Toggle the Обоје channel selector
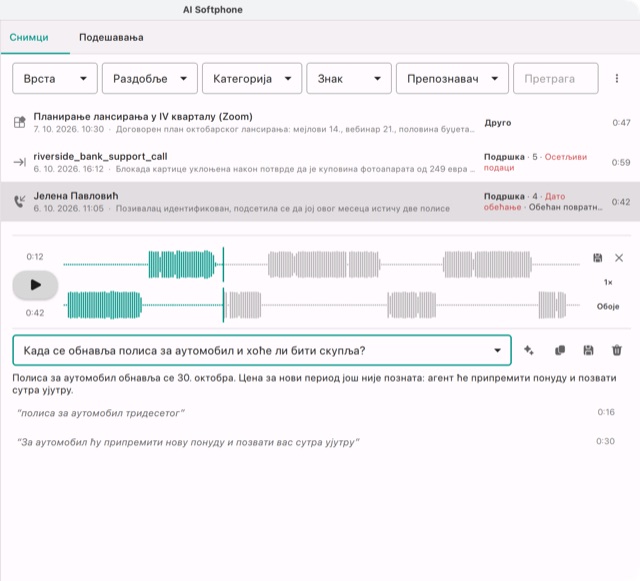Image resolution: width=640 pixels, height=581 pixels. 608,306
